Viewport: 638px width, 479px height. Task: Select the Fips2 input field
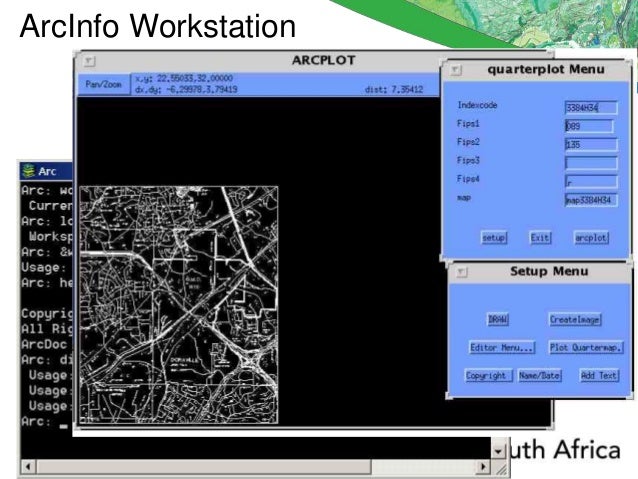[591, 144]
